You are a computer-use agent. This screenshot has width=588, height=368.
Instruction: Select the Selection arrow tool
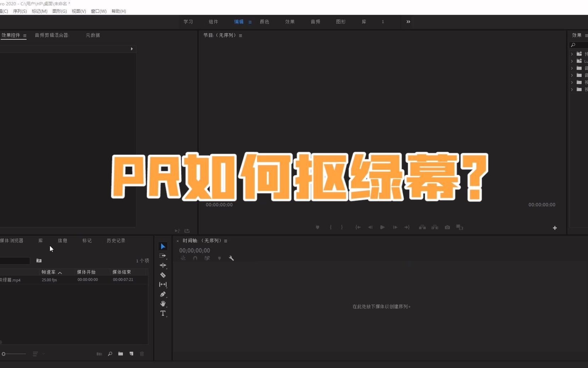click(163, 246)
